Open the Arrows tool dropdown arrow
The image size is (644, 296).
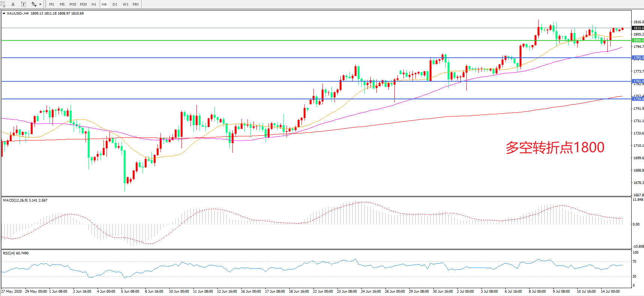(40, 4)
